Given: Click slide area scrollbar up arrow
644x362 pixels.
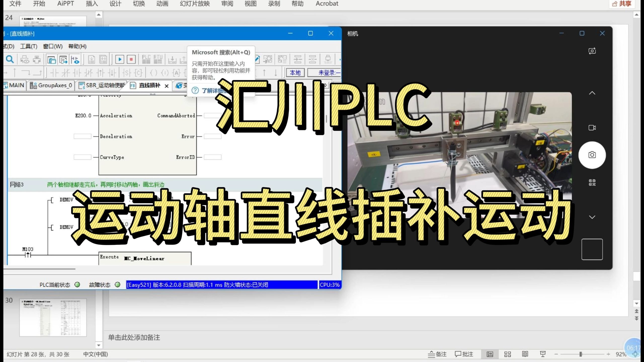Looking at the screenshot, I should point(636,15).
